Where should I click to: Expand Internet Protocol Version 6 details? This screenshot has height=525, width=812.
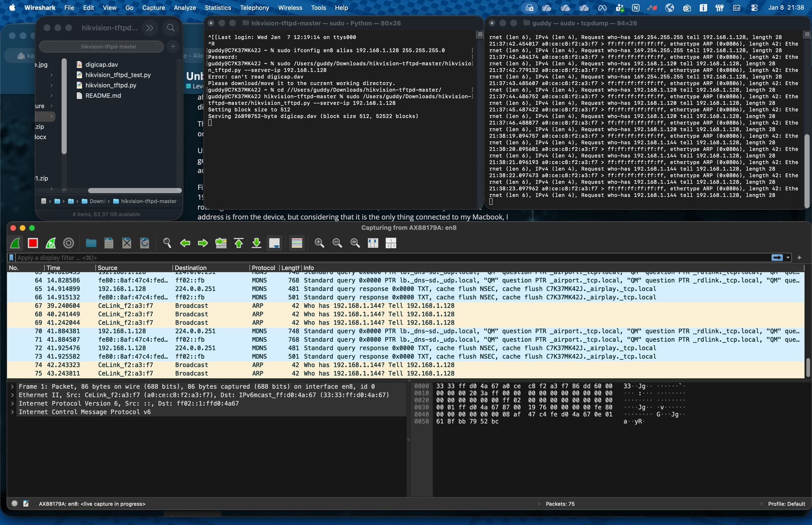[13, 404]
